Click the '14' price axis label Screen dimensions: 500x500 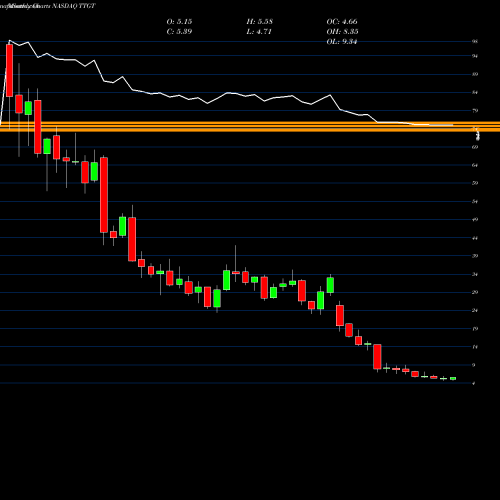click(x=475, y=347)
